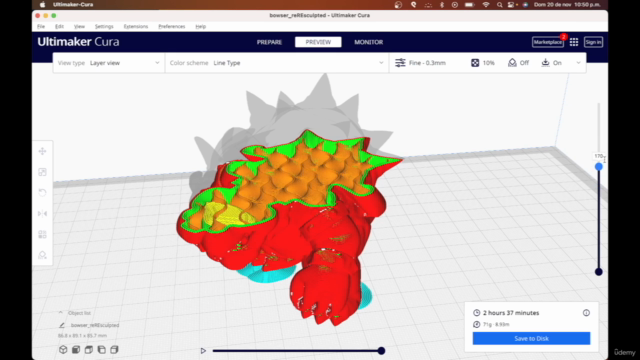
Task: Click the pencil icon next to bowser_reREsculpted
Action: pyautogui.click(x=62, y=325)
